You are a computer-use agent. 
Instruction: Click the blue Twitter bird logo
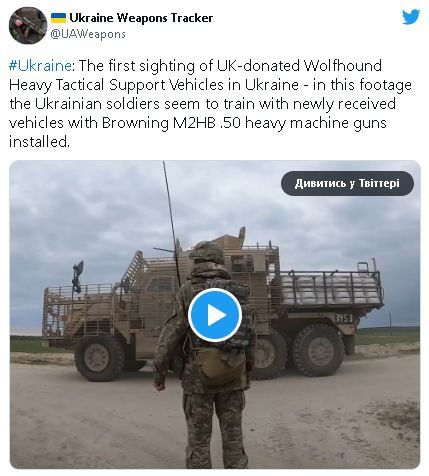point(410,17)
